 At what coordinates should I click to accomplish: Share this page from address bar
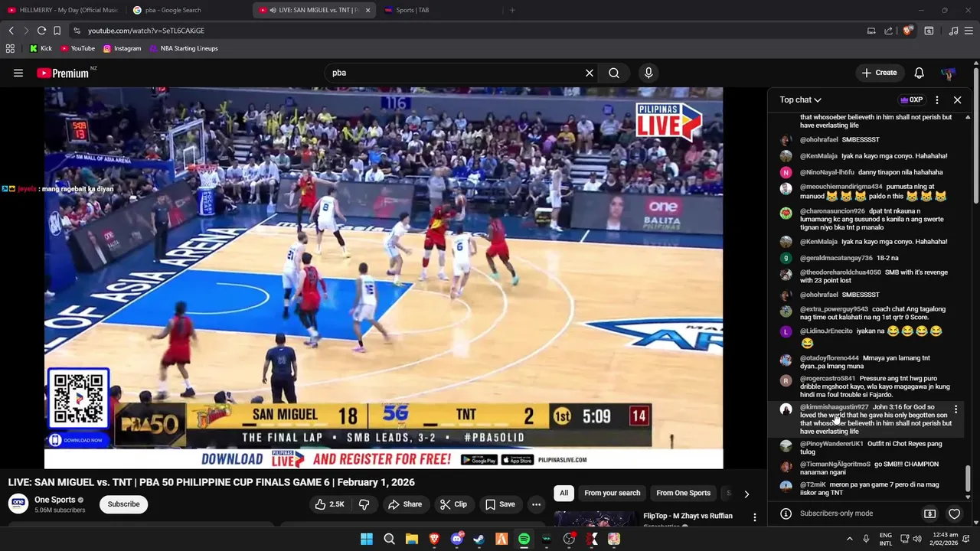(x=888, y=31)
